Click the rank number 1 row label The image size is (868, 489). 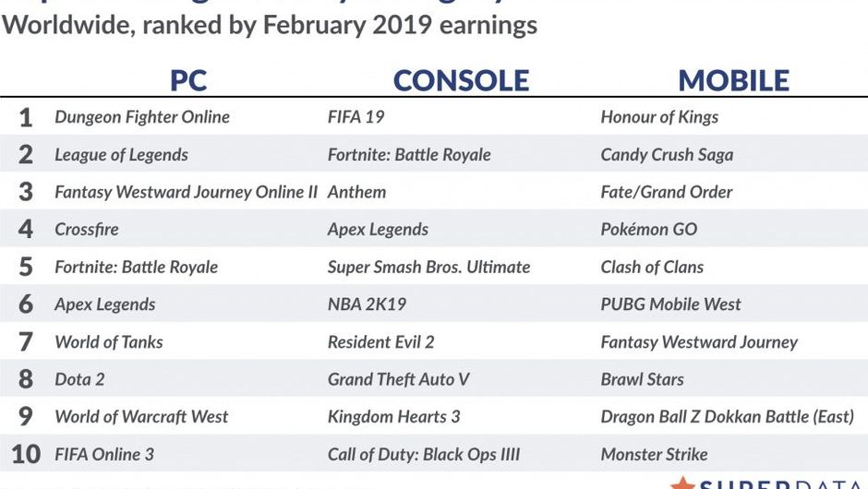click(26, 117)
